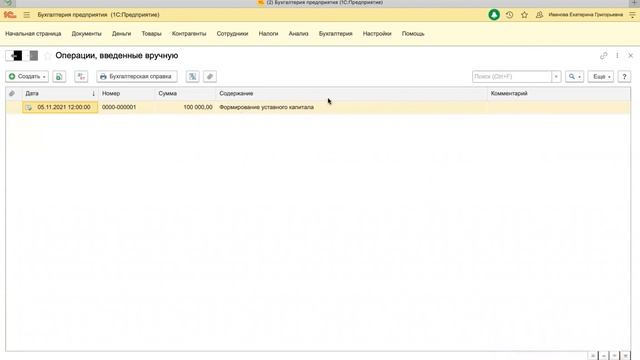Click the table structure toolbar icon
Viewport: 640px width, 360px height.
192,76
